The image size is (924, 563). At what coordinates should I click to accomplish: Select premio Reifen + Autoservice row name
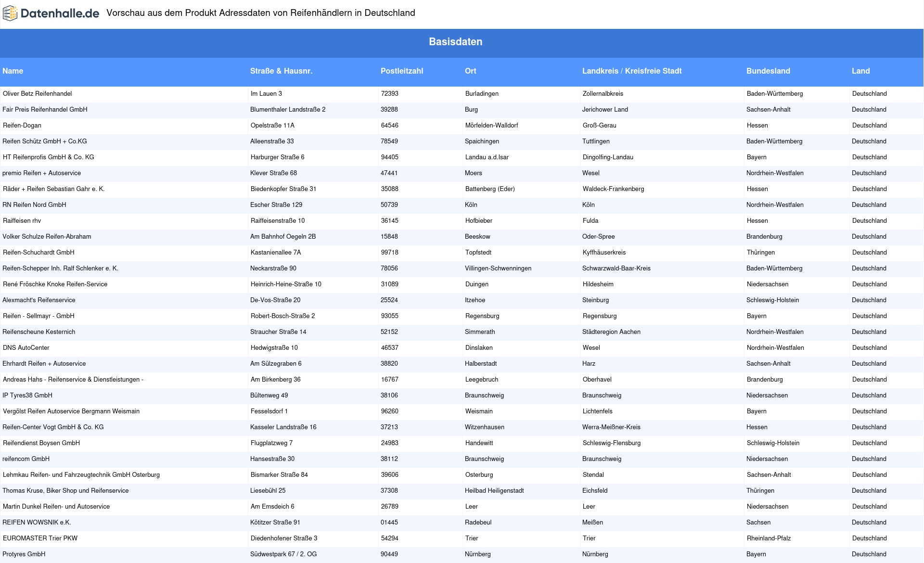point(42,173)
